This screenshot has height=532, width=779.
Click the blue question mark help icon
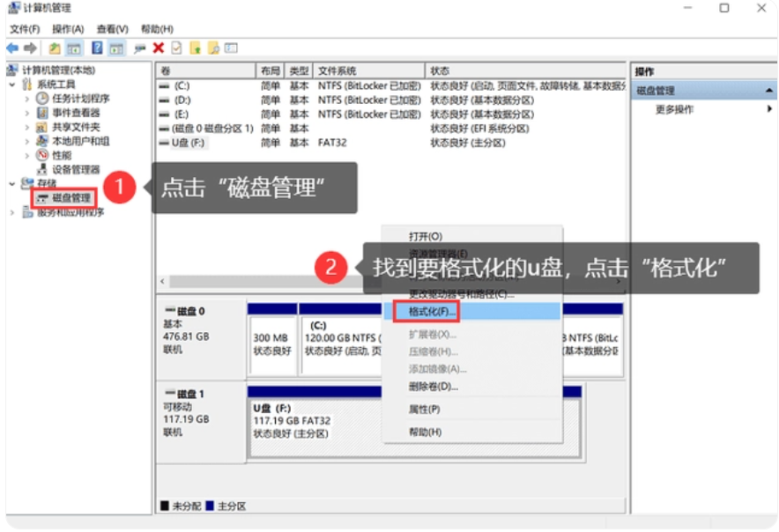click(97, 48)
